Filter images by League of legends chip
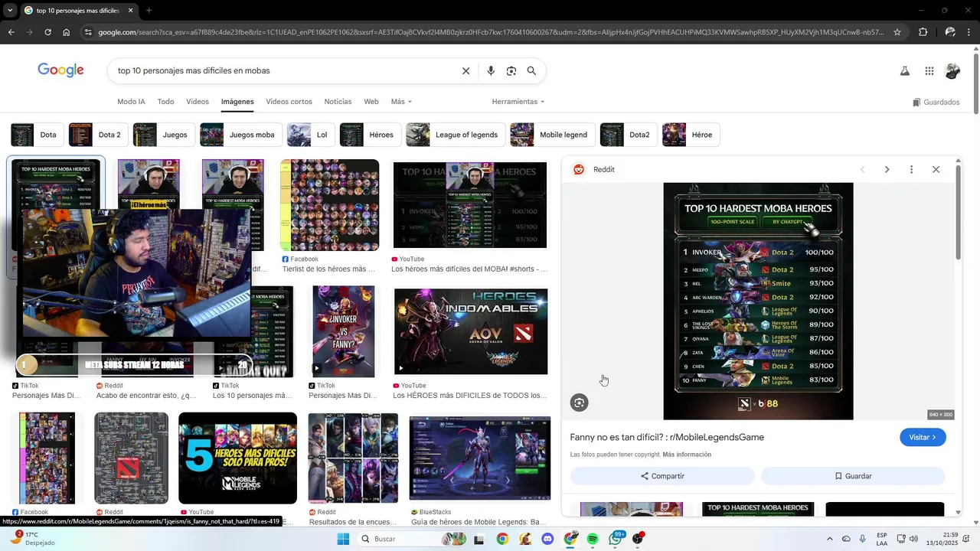 [455, 135]
